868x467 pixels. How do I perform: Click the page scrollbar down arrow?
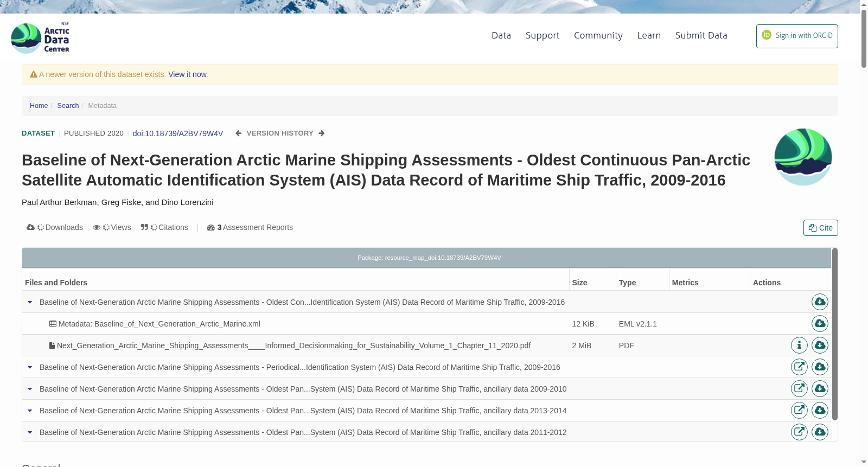(864, 462)
